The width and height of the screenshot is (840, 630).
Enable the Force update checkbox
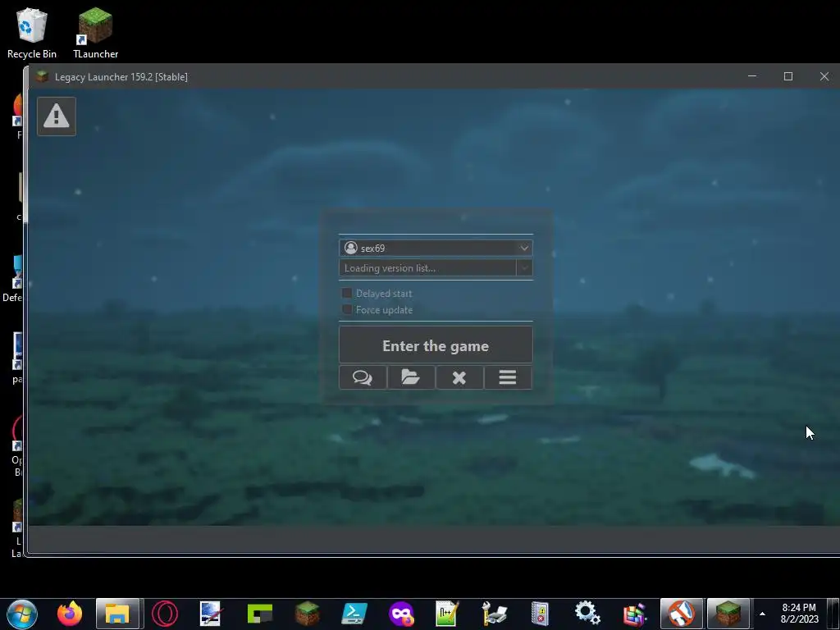pos(347,309)
